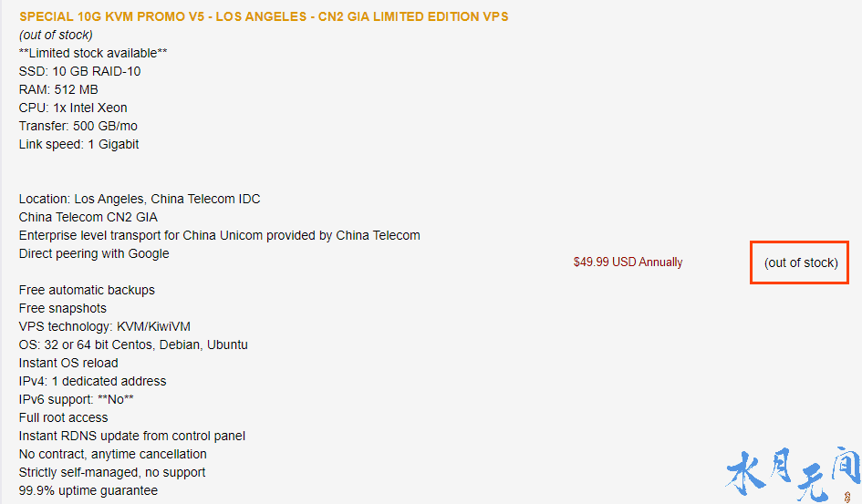Click the $49.99 USD Annually price text
Image resolution: width=862 pixels, height=504 pixels.
click(628, 262)
